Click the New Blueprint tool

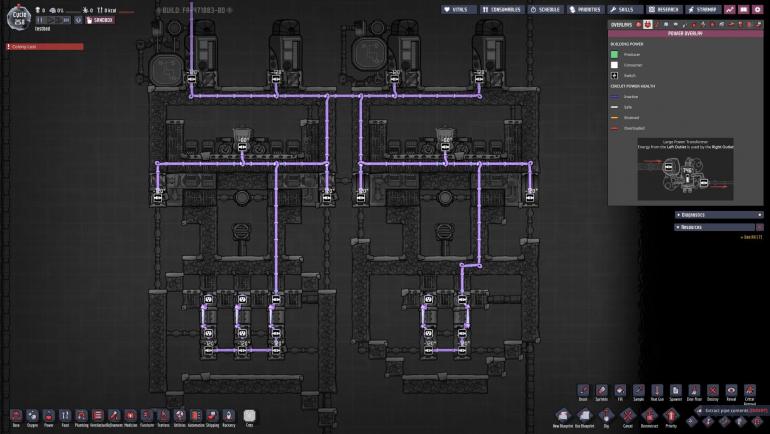click(563, 418)
